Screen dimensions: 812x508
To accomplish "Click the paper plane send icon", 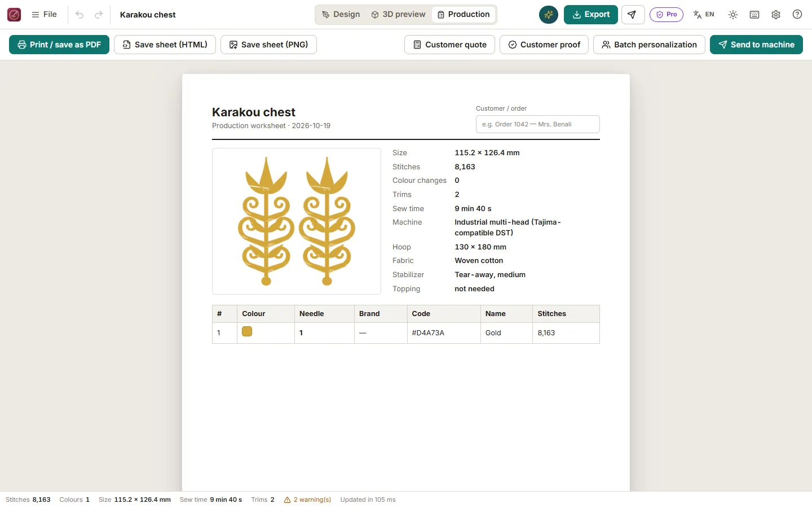I will point(633,15).
